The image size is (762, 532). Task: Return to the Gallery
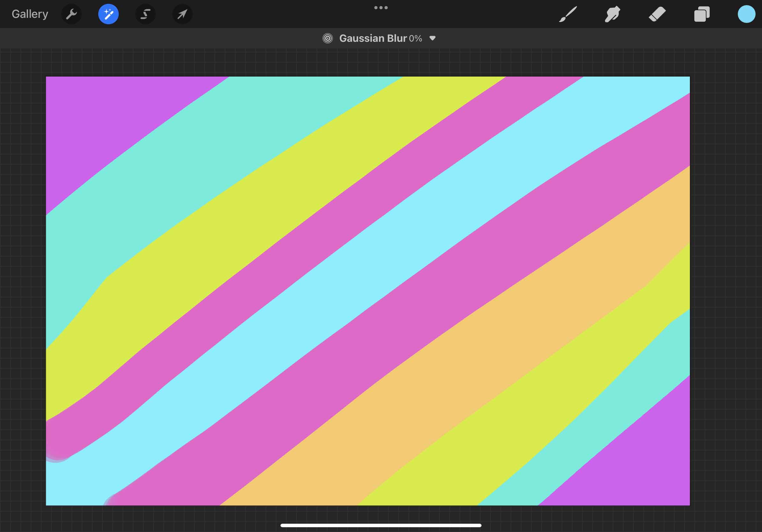30,14
